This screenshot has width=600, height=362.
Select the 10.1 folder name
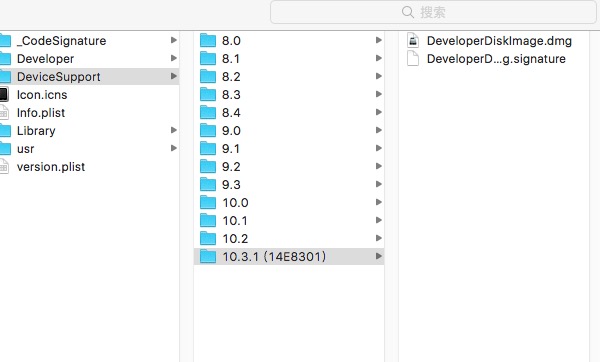coord(235,220)
